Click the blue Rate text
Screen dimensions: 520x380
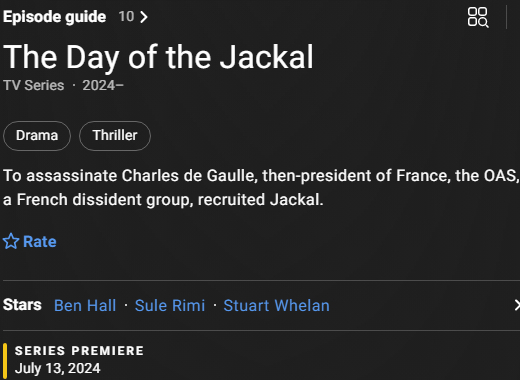point(40,241)
